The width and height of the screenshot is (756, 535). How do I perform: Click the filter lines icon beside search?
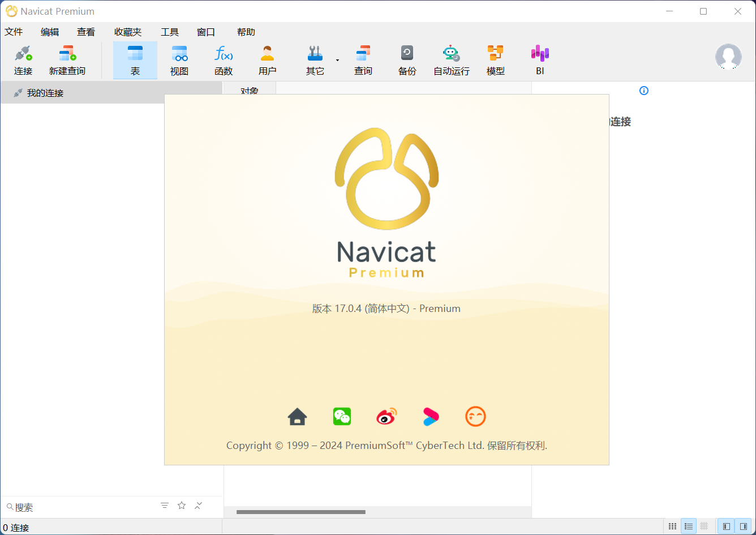165,506
